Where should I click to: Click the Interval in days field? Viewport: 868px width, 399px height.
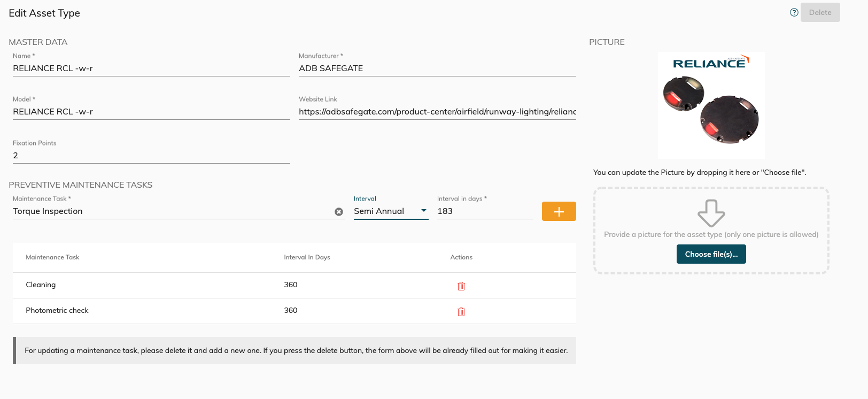click(484, 211)
